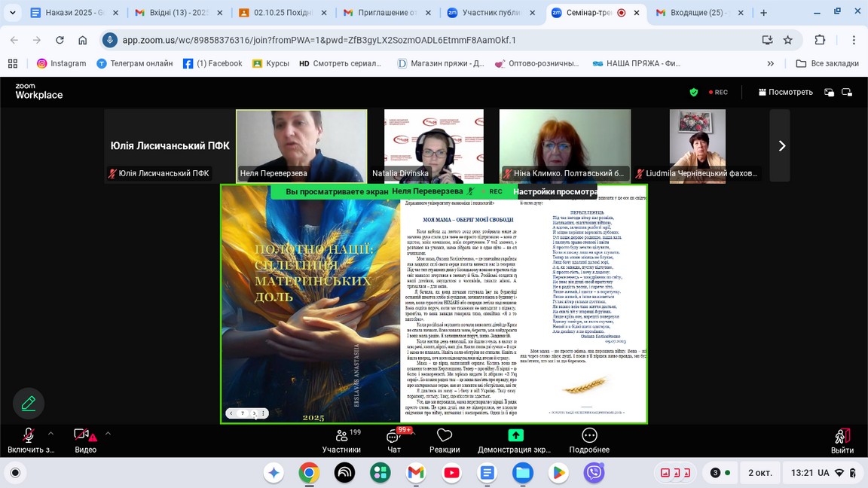Open the Participants panel

point(341,441)
